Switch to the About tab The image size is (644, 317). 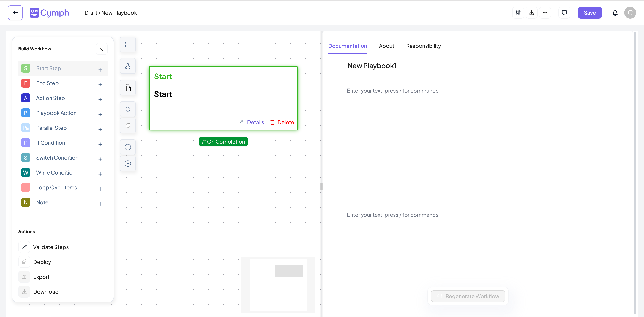tap(386, 46)
